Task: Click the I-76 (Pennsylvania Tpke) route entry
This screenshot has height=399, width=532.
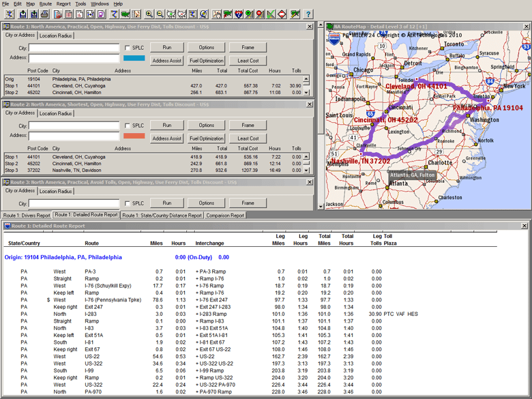Action: pos(113,300)
